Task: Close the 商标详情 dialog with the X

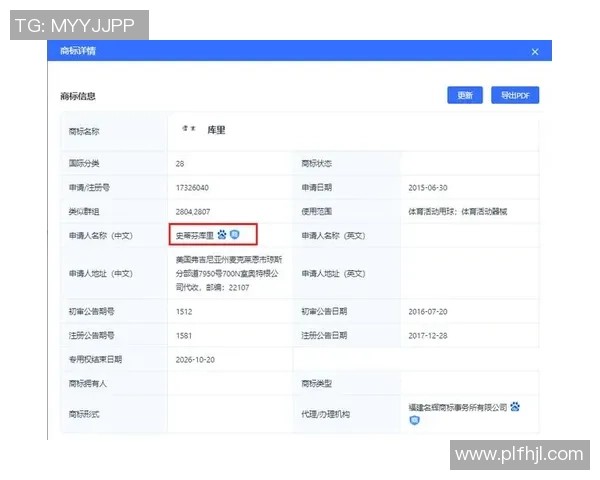Action: [535, 52]
